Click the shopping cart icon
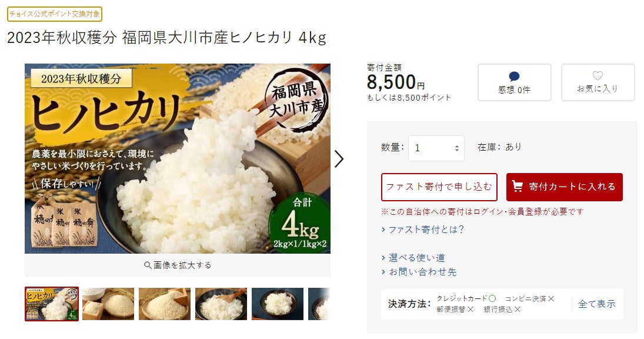This screenshot has height=339, width=644. [x=518, y=187]
